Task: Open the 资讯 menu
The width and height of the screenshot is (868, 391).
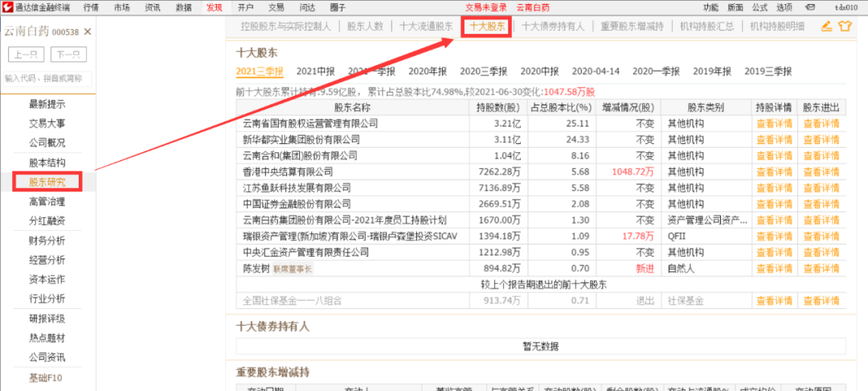Action: coord(153,7)
